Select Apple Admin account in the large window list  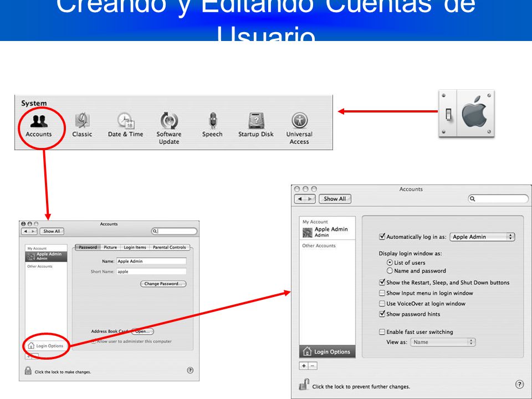[327, 232]
